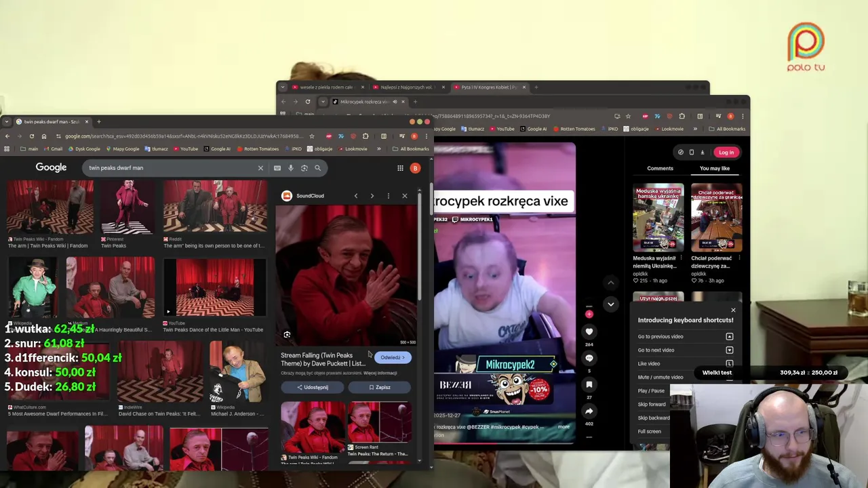Click the TikTok Log in button
Viewport: 868px width, 488px height.
tap(726, 152)
